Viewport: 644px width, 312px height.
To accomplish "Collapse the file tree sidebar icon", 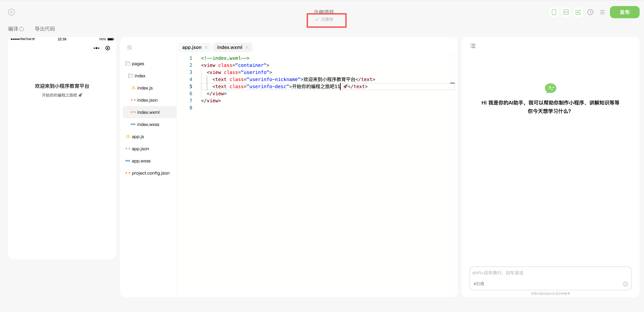I will click(x=130, y=48).
